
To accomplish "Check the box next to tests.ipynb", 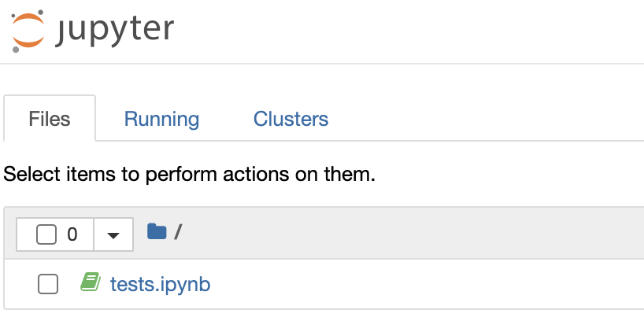I will pyautogui.click(x=48, y=284).
